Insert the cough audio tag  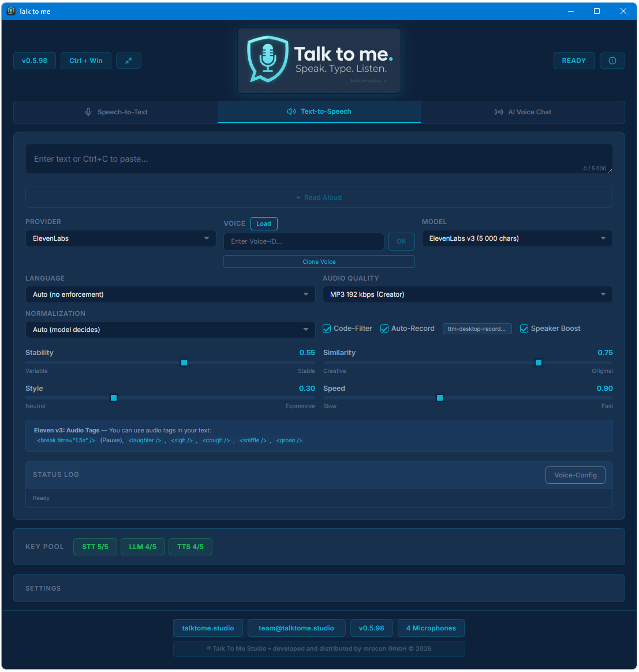pos(216,440)
